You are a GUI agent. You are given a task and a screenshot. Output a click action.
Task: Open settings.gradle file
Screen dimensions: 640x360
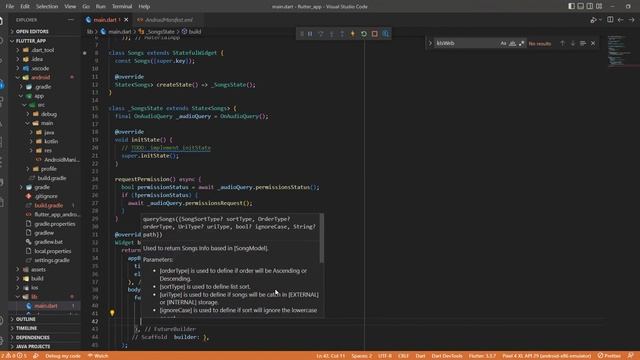click(45, 260)
